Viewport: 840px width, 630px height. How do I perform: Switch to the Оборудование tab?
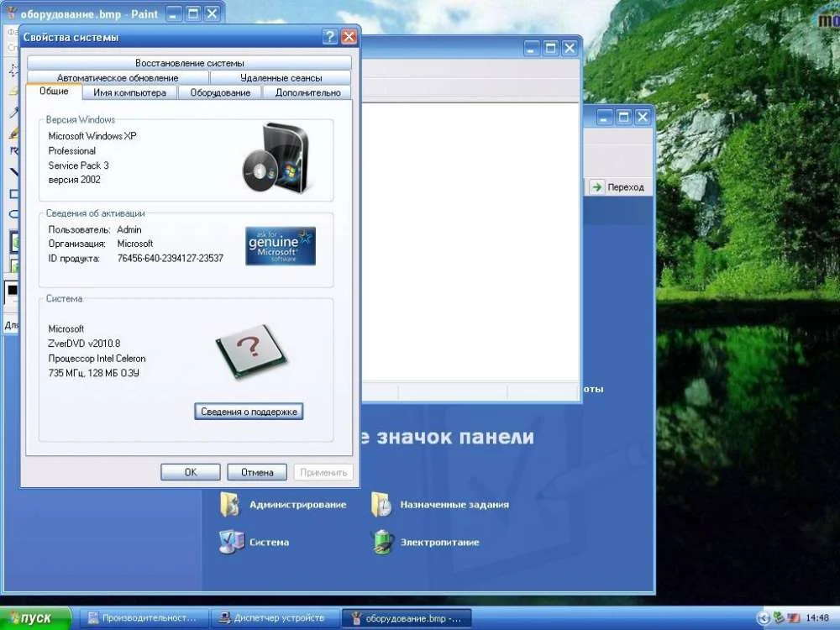pyautogui.click(x=220, y=92)
